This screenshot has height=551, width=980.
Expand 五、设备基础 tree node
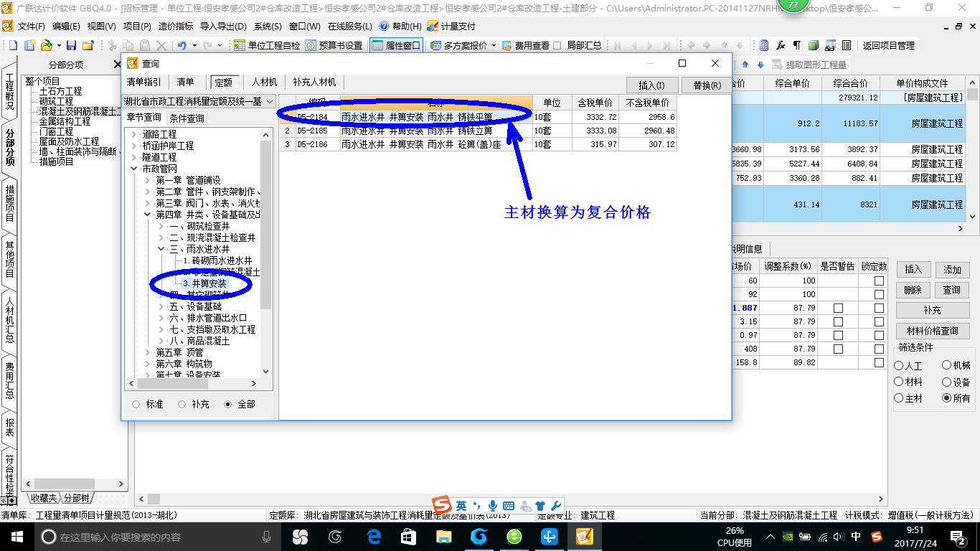pyautogui.click(x=161, y=306)
